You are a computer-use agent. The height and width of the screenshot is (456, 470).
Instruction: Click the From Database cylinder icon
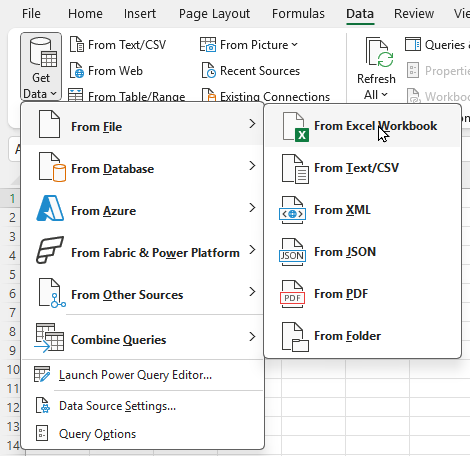[x=52, y=167]
